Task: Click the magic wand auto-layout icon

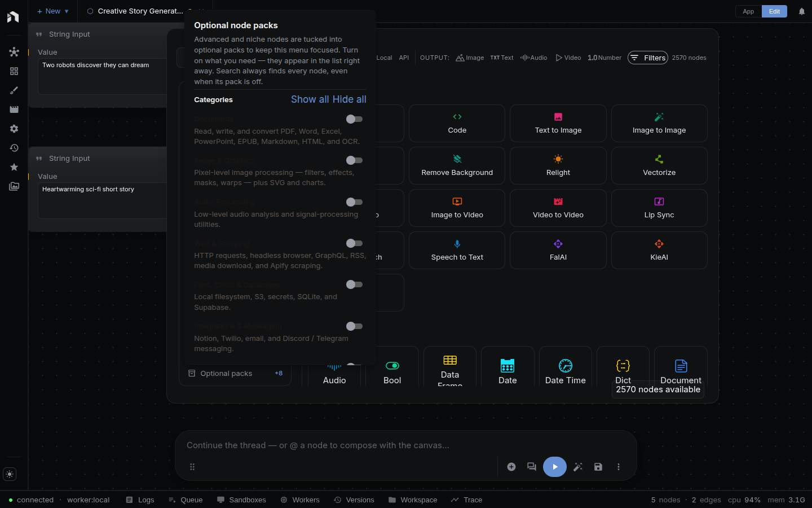Action: [x=578, y=467]
